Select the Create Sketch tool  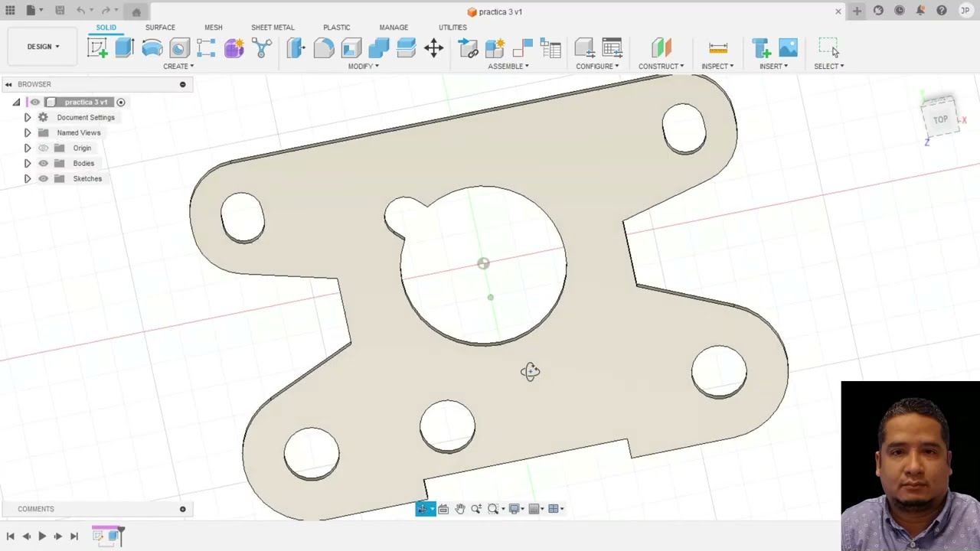click(97, 48)
